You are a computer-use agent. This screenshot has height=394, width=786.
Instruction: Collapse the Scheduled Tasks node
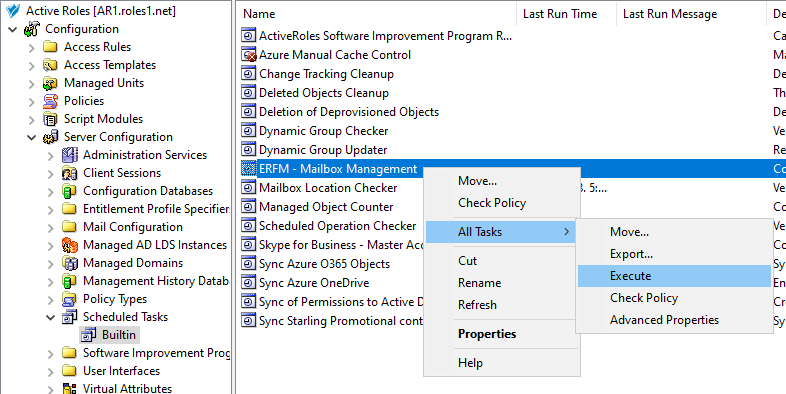pyautogui.click(x=51, y=317)
